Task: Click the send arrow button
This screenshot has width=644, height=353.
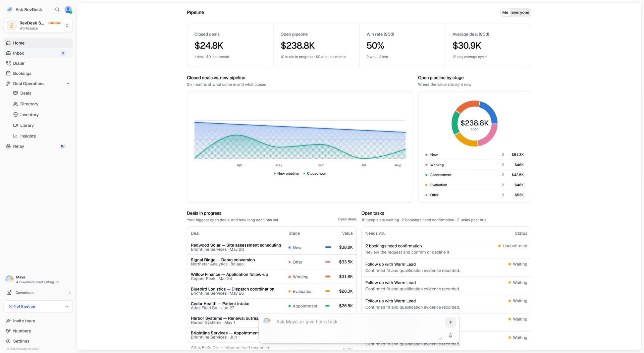Action: [x=450, y=322]
